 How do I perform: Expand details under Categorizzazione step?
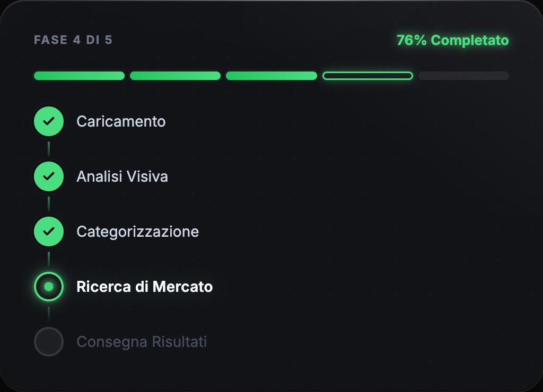pos(138,231)
